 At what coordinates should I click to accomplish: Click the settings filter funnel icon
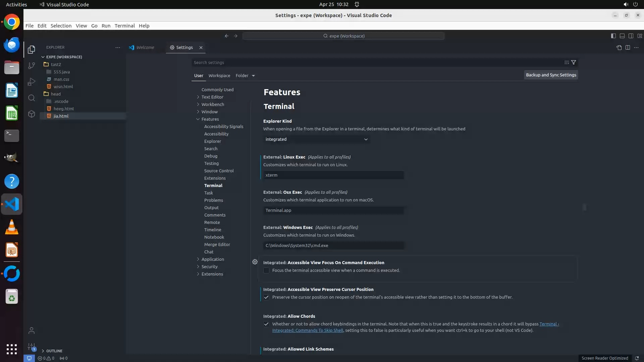pyautogui.click(x=574, y=62)
